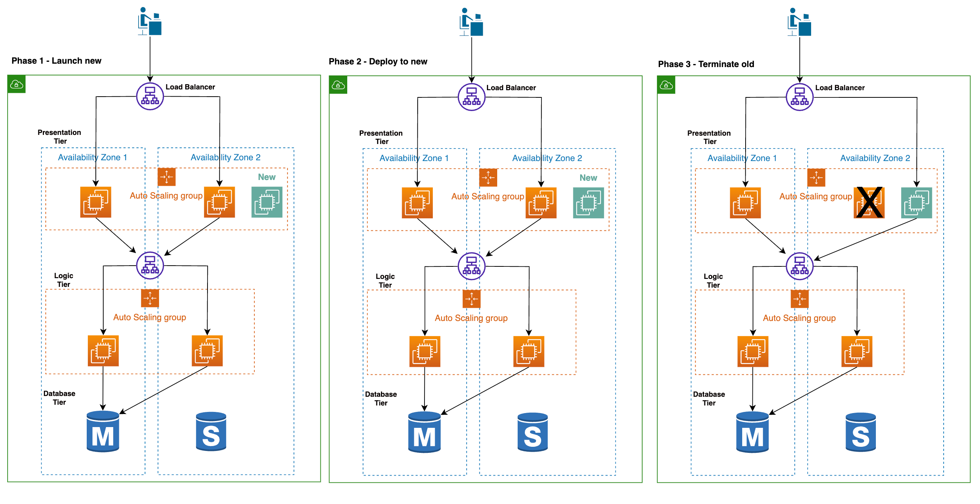Select the 'New' label in Phase 2
This screenshot has width=980, height=504.
588,178
